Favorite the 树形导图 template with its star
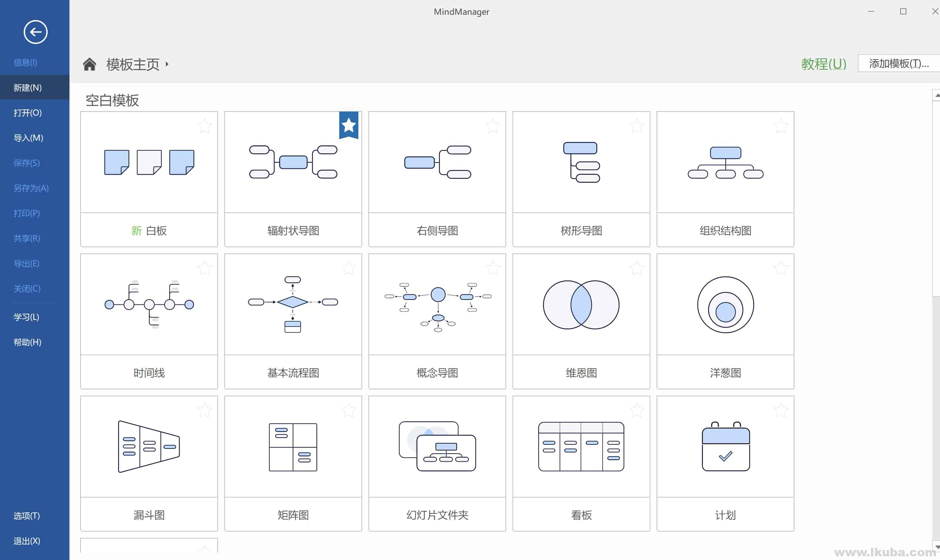This screenshot has width=940, height=560. pyautogui.click(x=637, y=126)
